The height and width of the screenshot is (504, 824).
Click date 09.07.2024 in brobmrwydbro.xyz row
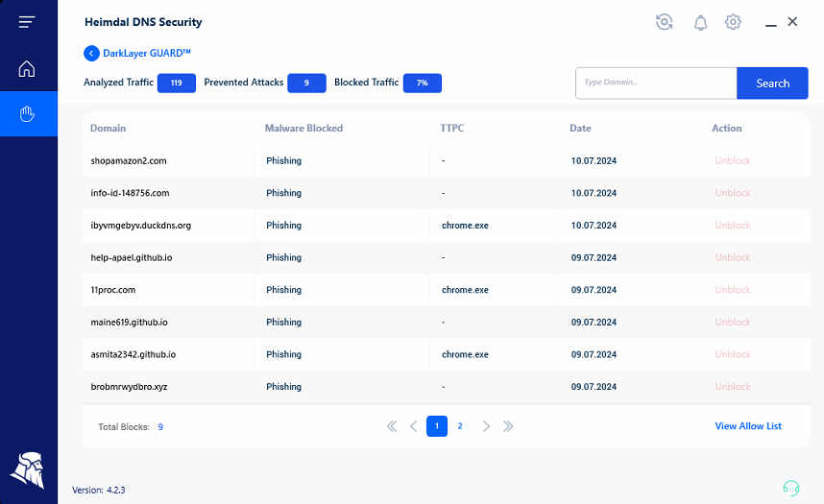tap(594, 387)
